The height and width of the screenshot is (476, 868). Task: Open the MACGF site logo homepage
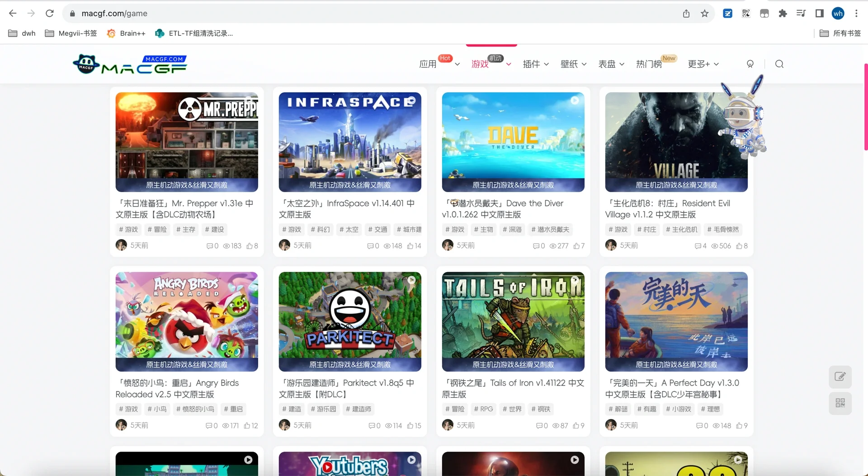[130, 64]
